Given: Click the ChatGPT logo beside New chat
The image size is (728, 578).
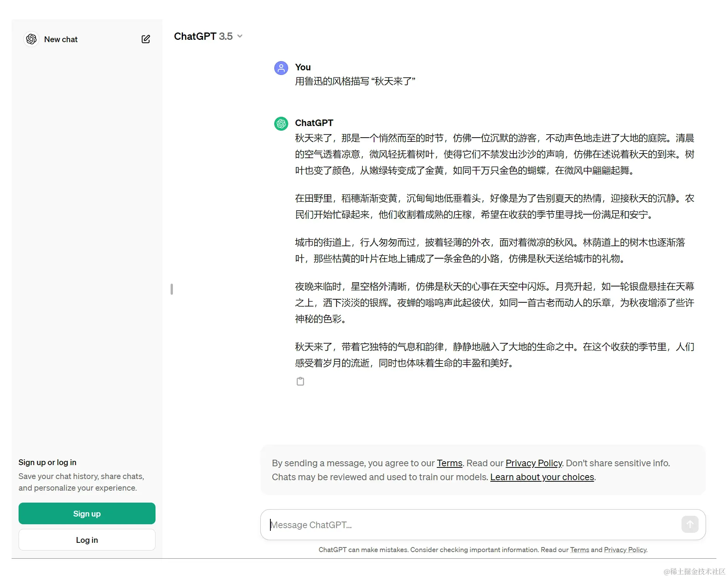Looking at the screenshot, I should coord(31,39).
